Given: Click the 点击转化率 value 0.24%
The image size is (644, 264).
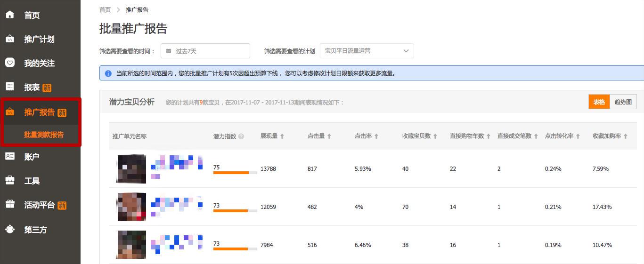Looking at the screenshot, I should (x=553, y=169).
